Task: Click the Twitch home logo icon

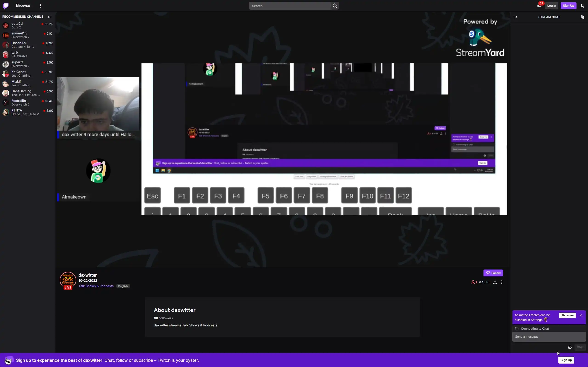Action: (x=6, y=6)
